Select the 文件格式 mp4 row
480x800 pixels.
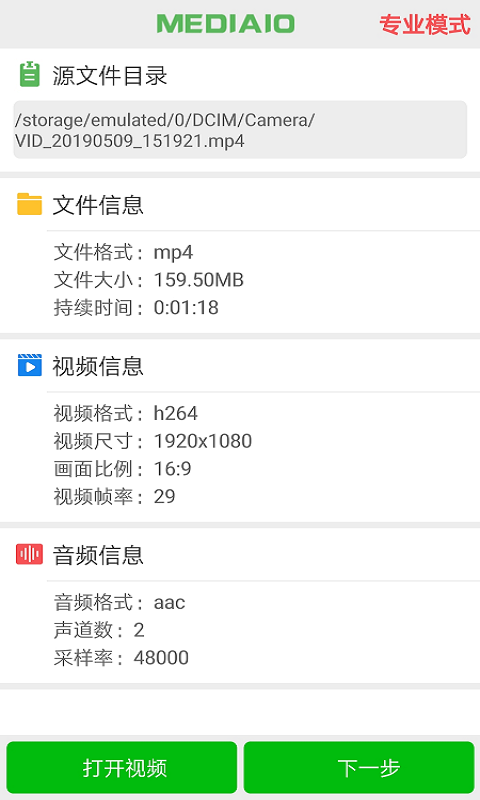pyautogui.click(x=123, y=252)
